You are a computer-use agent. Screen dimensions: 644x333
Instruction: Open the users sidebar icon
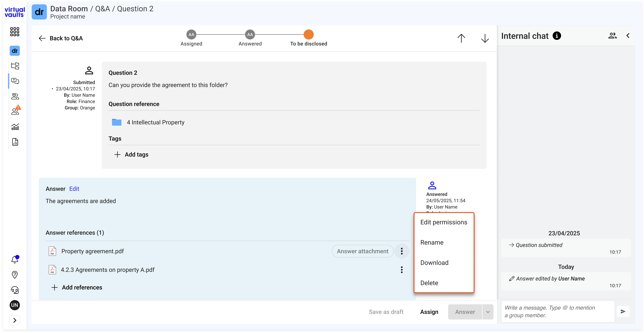point(15,96)
